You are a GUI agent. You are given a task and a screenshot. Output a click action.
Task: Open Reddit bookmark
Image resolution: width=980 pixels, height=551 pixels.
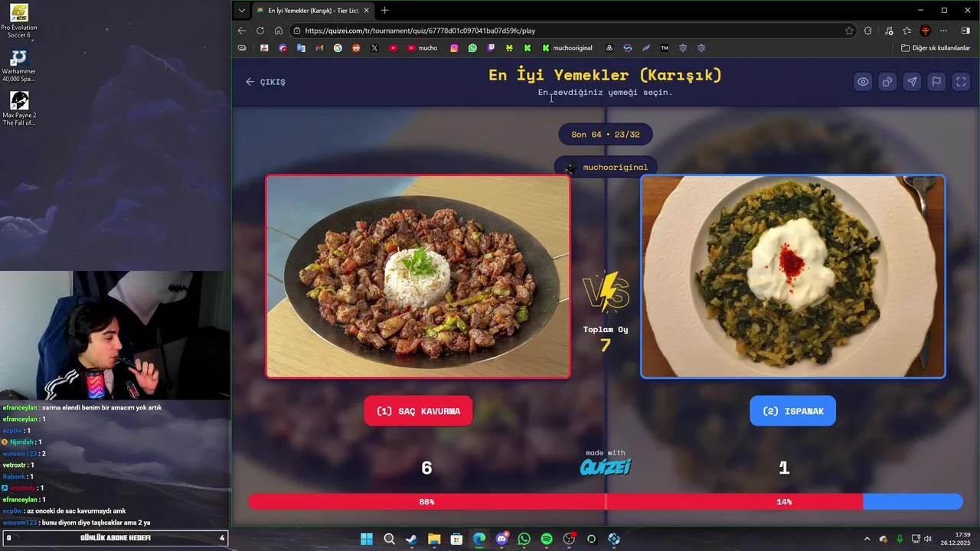pos(356,47)
